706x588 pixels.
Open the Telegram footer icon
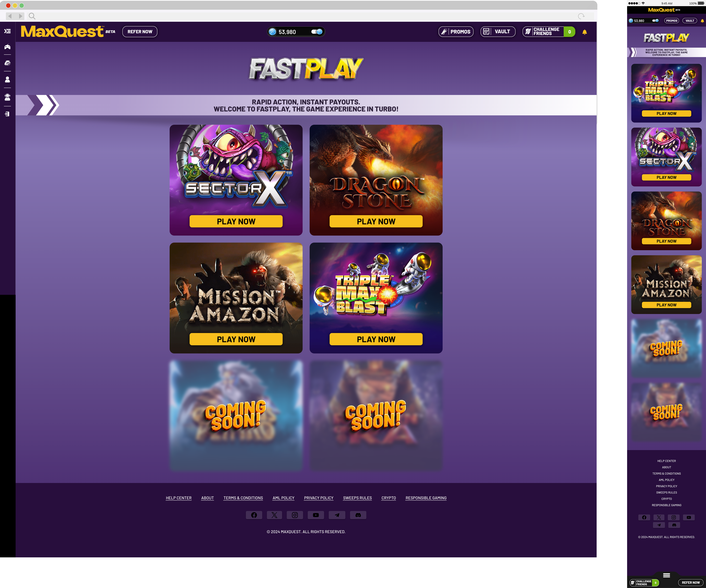point(337,515)
